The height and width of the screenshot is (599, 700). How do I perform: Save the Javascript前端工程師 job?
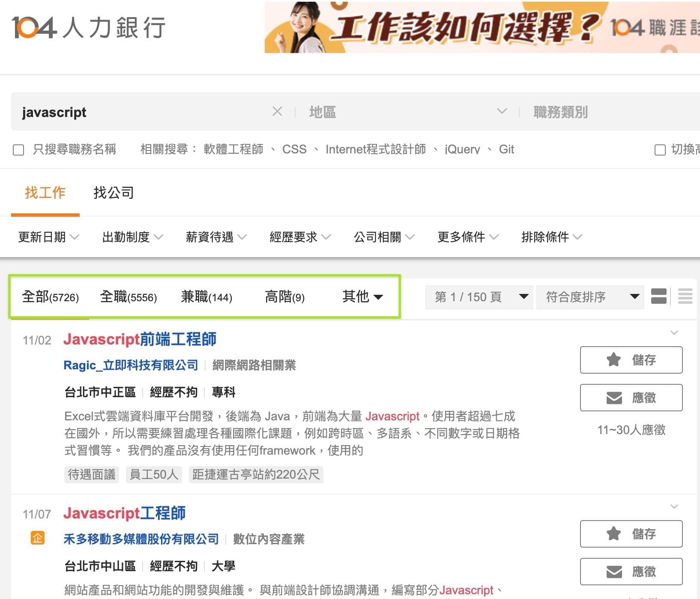(x=631, y=360)
